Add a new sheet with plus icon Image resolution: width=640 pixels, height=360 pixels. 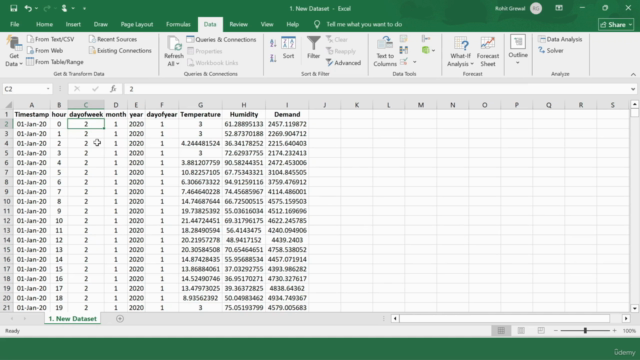coord(120,319)
